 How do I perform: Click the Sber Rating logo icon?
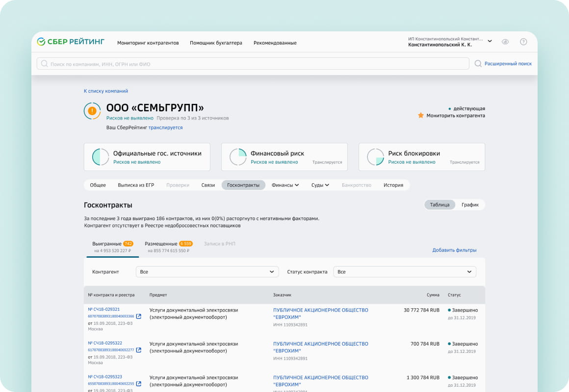[x=41, y=42]
